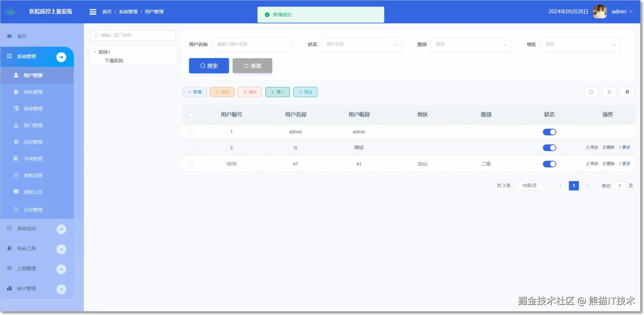Click the orange 修改 toolbar button

[222, 92]
